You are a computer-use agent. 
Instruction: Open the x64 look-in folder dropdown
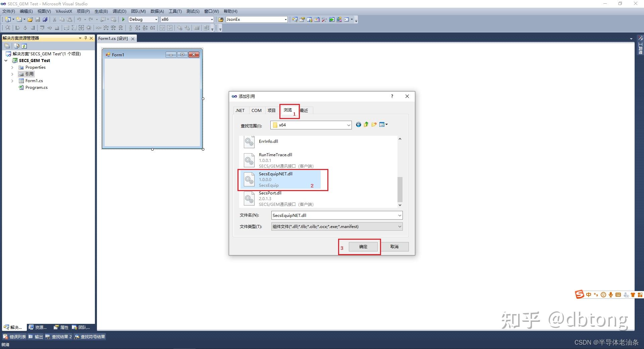pyautogui.click(x=311, y=125)
